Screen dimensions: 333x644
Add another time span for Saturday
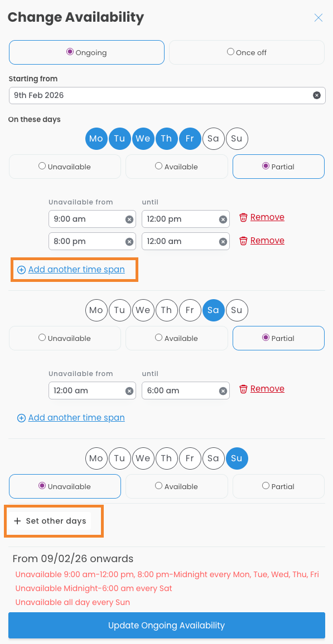pyautogui.click(x=71, y=418)
